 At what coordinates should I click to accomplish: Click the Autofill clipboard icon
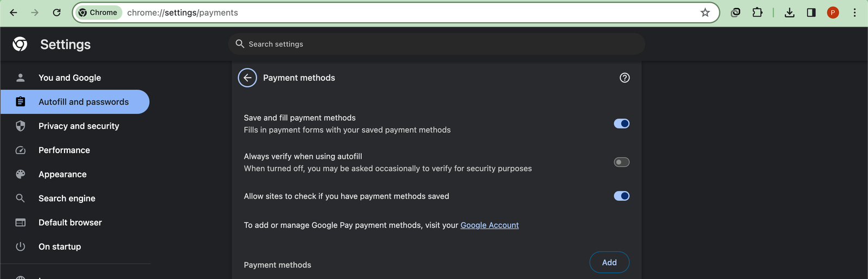[21, 102]
